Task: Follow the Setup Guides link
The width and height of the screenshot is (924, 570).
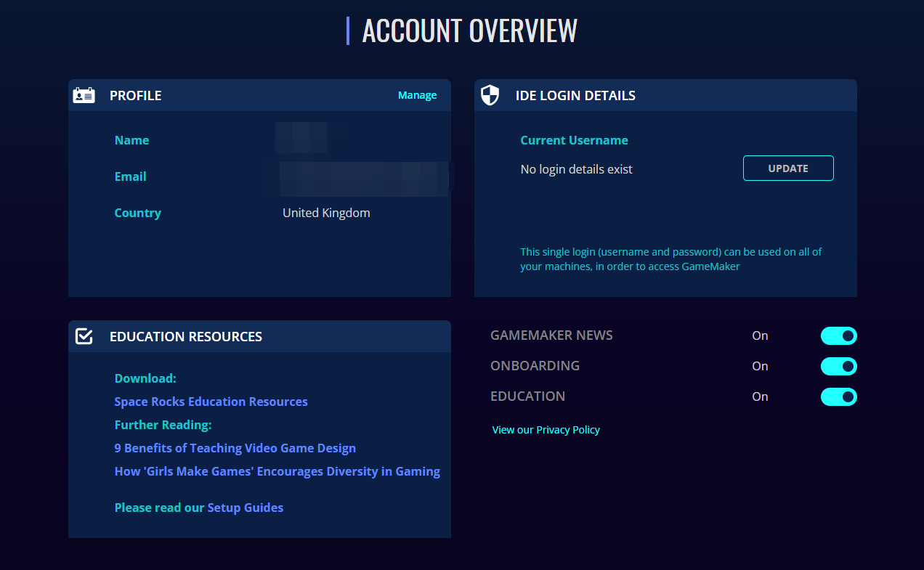Action: tap(245, 508)
